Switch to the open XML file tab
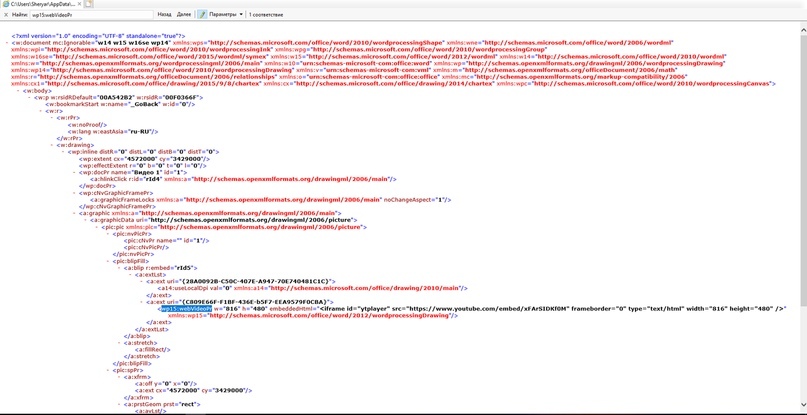Screen dimensions: 807x415 click(x=40, y=4)
